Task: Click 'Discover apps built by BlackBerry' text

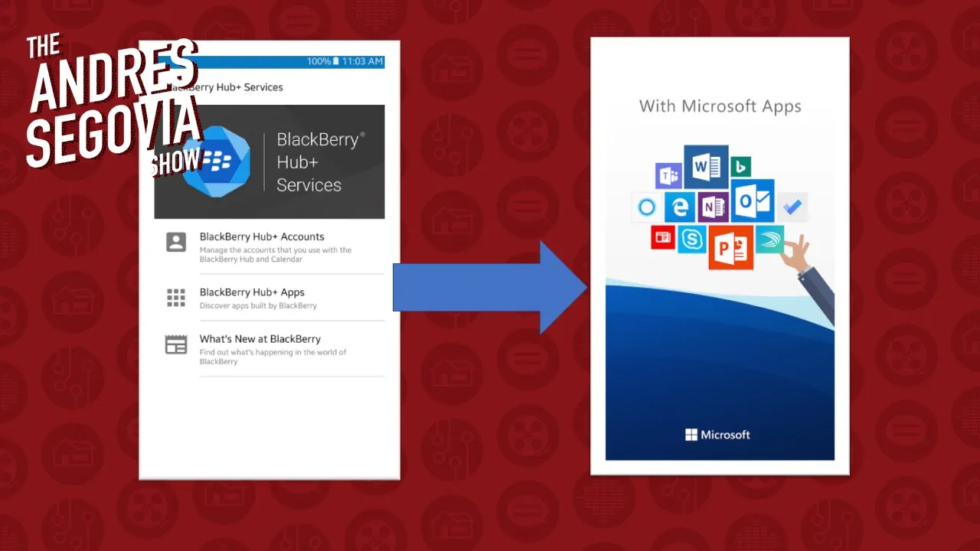Action: tap(258, 306)
